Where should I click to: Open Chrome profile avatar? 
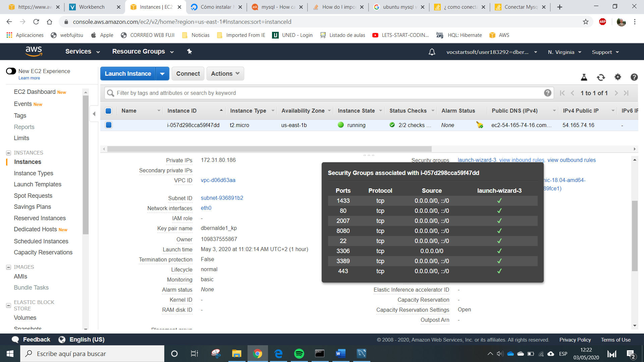621,22
